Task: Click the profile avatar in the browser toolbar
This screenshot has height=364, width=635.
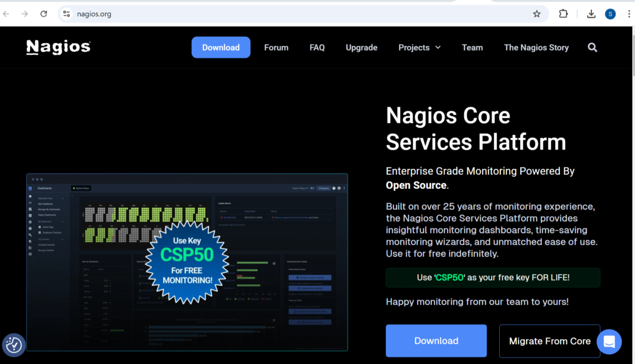Action: coord(610,14)
